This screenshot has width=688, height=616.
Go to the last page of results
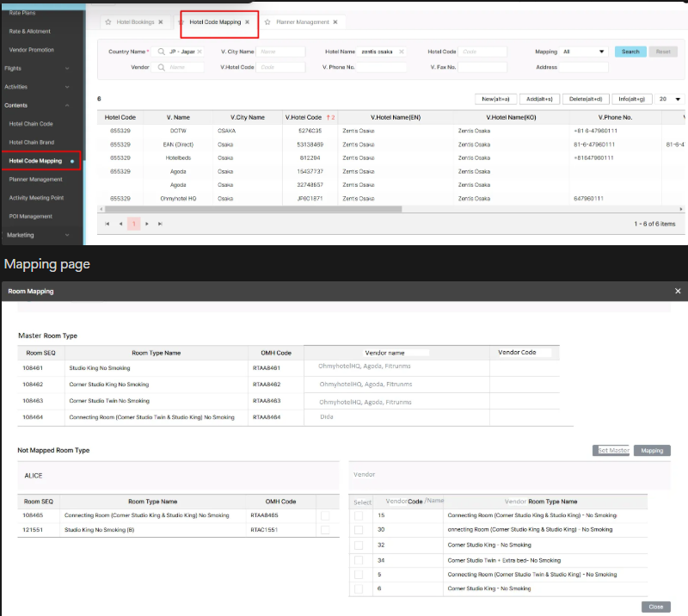pyautogui.click(x=161, y=224)
